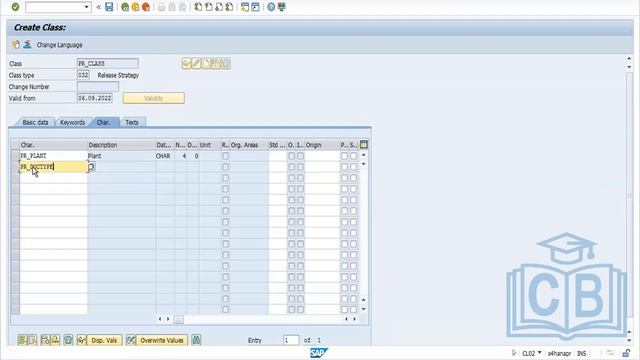Click the green Back icon
Image resolution: width=640 pixels, height=360 pixels.
(x=125, y=7)
